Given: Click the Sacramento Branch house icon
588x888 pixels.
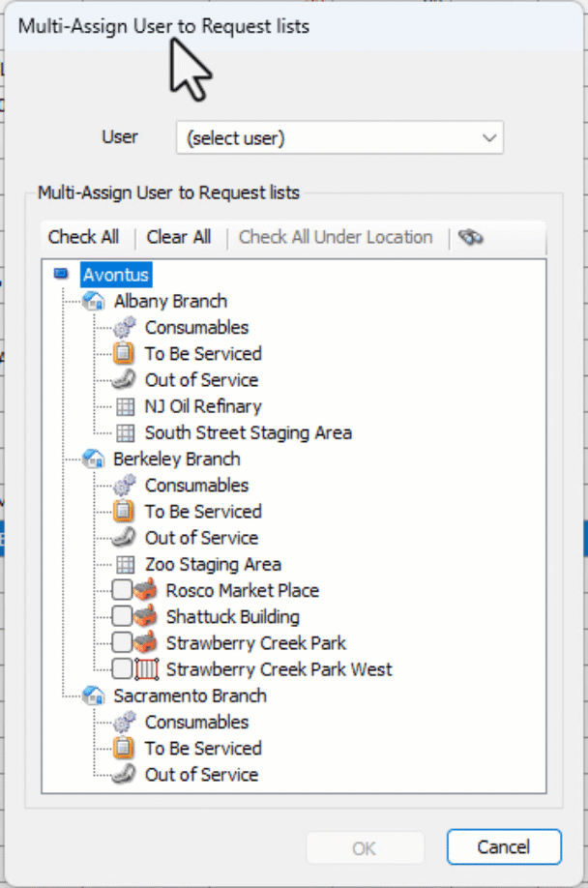Looking at the screenshot, I should (93, 696).
